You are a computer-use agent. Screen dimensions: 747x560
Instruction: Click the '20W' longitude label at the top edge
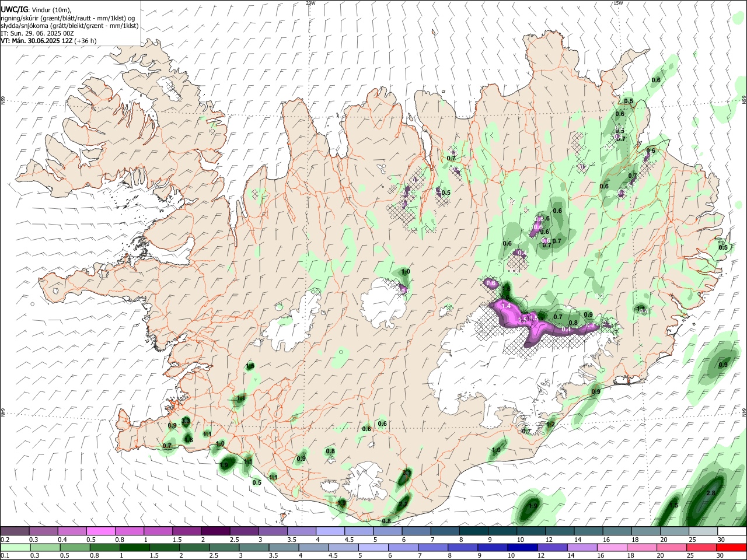(x=310, y=3)
